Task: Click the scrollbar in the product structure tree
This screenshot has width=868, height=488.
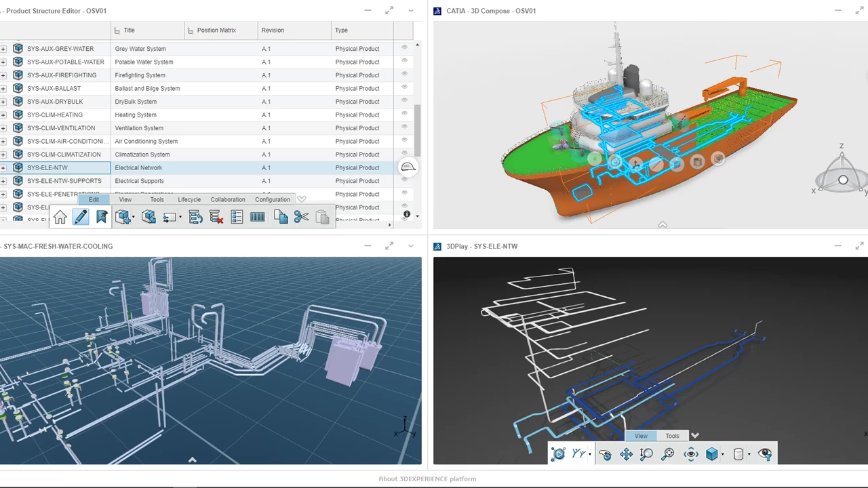Action: pos(418,129)
